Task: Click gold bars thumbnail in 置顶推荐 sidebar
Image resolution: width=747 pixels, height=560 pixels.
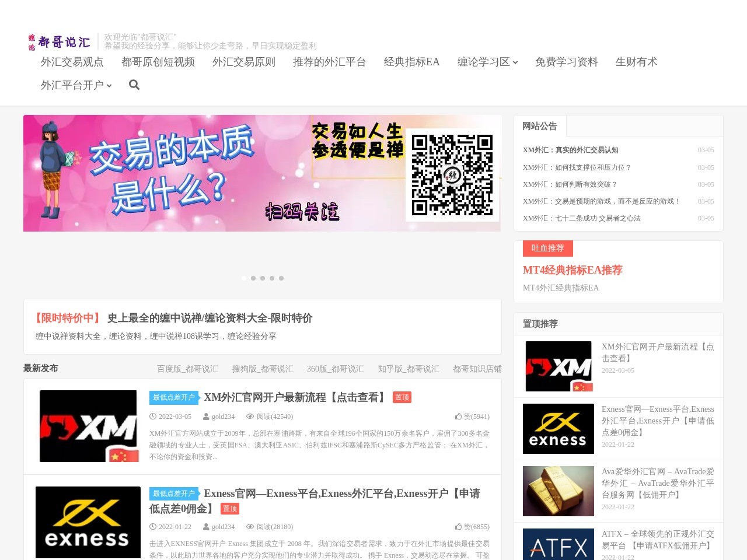Action: coord(558,491)
